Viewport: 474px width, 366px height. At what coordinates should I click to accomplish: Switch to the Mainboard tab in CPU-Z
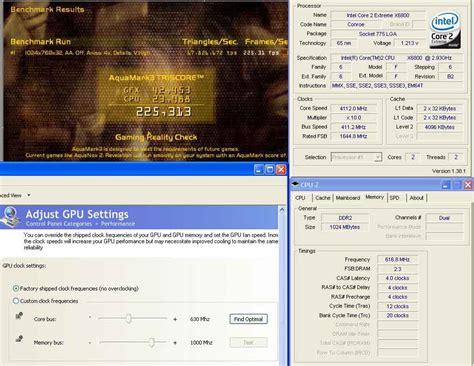tap(348, 198)
